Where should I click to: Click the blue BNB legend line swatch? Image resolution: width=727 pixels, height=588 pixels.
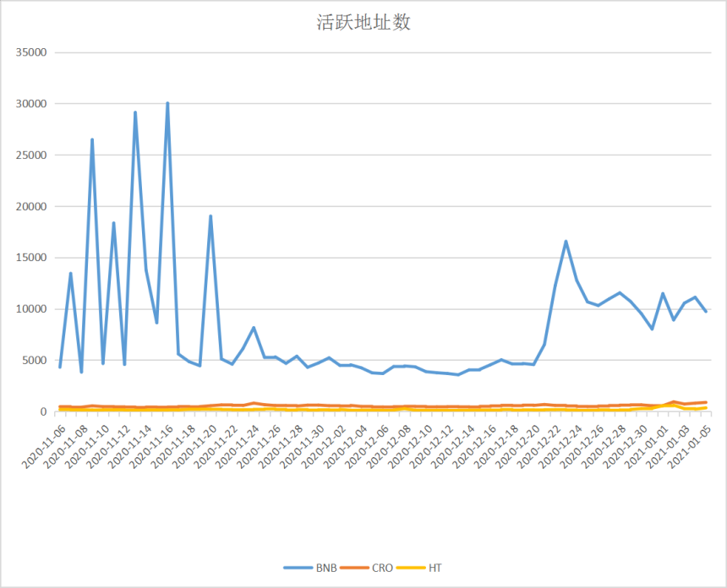(298, 568)
